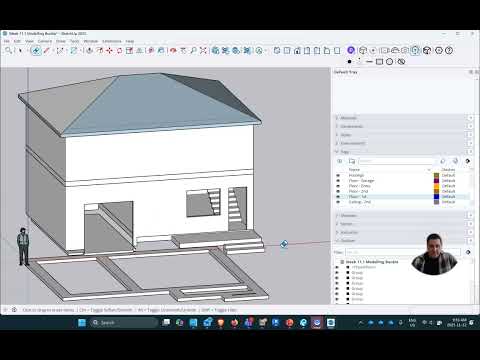Select the Rectangle shapes tool
Viewport: 480px width, 360px height.
click(74, 50)
